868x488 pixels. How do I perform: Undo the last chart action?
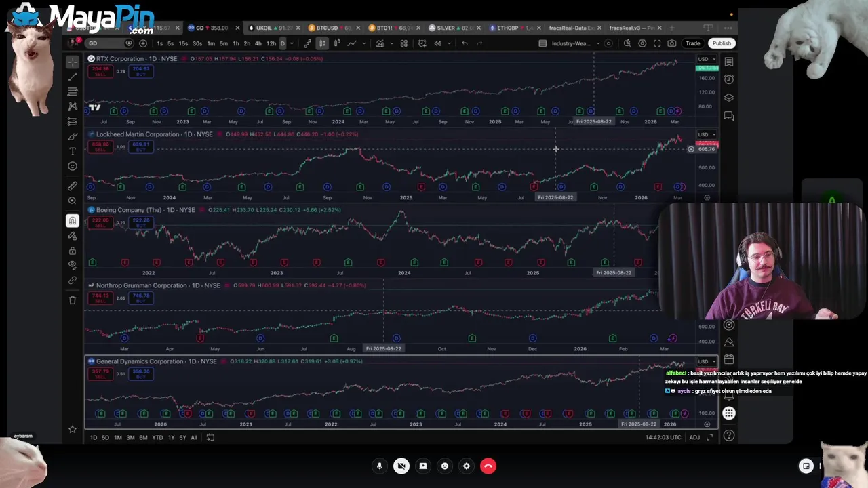click(x=465, y=43)
